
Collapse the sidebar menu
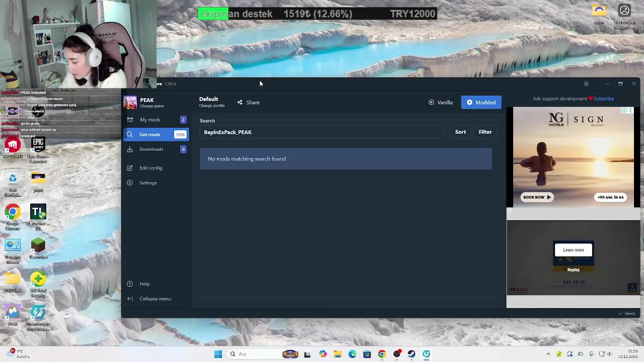pos(156,299)
